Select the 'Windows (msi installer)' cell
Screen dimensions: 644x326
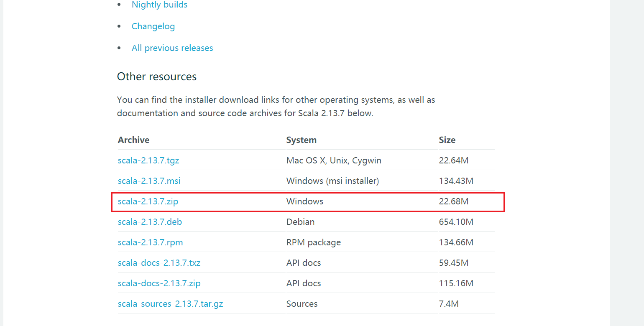tap(332, 181)
